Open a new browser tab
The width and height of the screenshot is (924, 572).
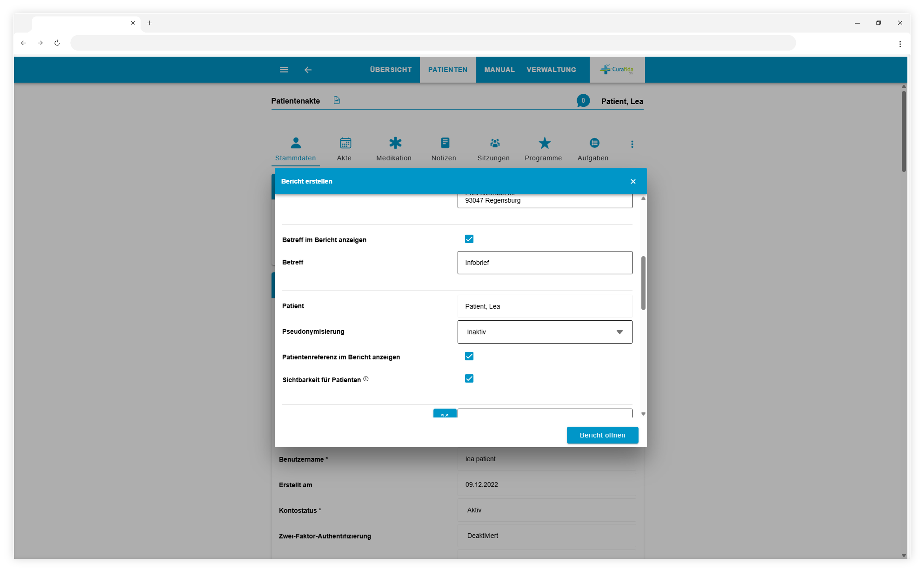149,23
